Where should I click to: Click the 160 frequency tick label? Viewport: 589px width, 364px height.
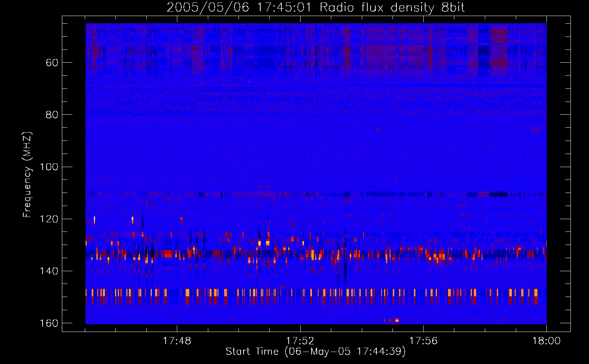[49, 323]
